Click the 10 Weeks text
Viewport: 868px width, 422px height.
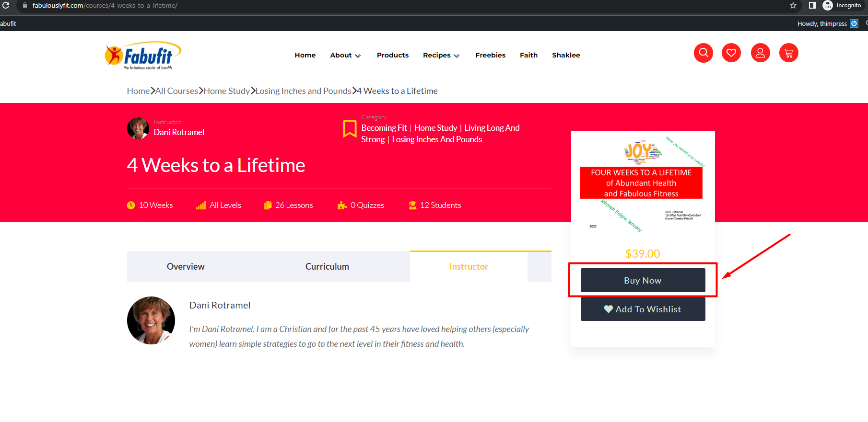pos(156,205)
